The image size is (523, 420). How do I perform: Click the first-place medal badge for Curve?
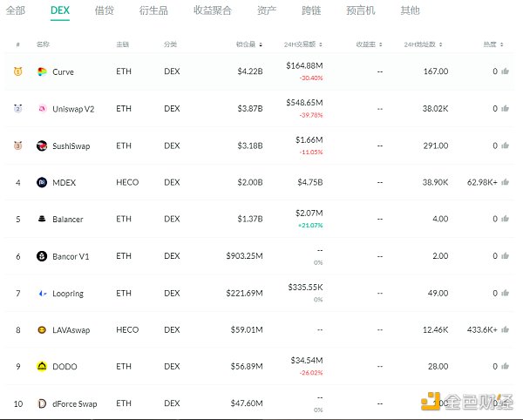17,72
